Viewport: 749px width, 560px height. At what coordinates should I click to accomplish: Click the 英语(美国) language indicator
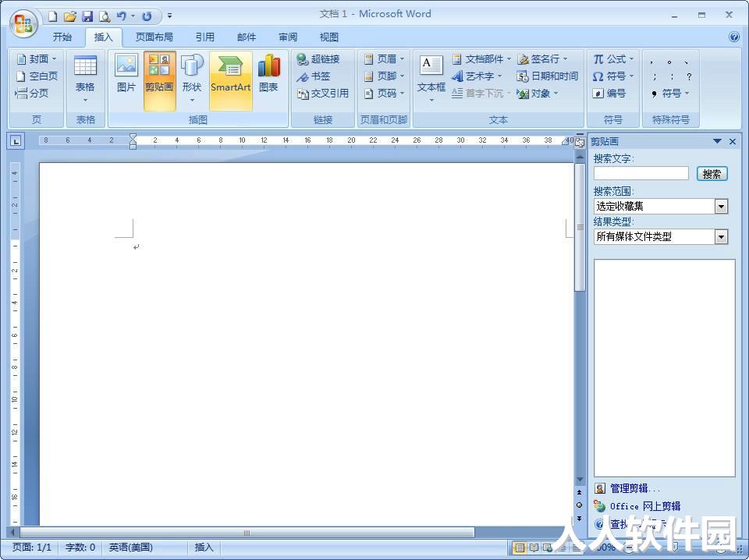coord(130,547)
